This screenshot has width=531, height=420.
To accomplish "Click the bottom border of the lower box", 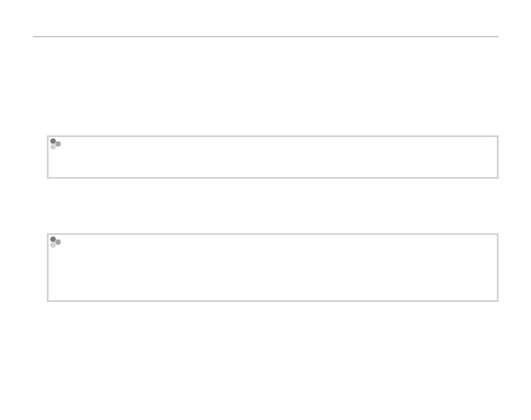I will click(x=272, y=300).
